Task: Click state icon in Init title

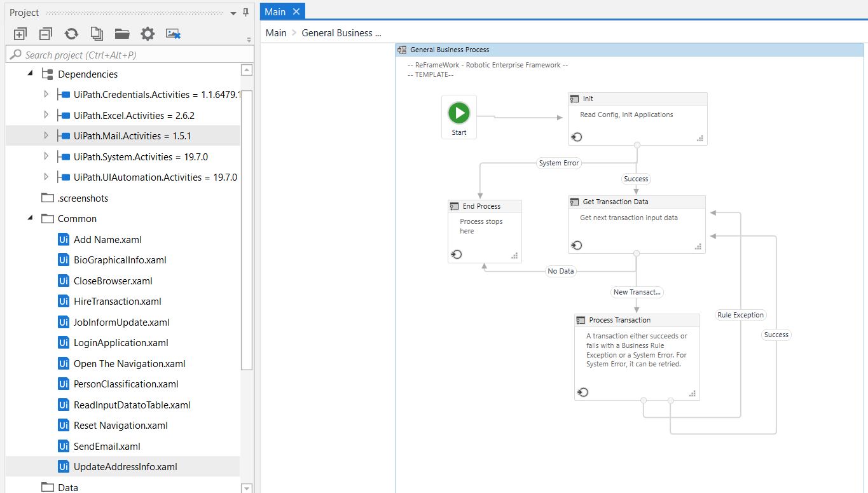Action: [x=574, y=99]
